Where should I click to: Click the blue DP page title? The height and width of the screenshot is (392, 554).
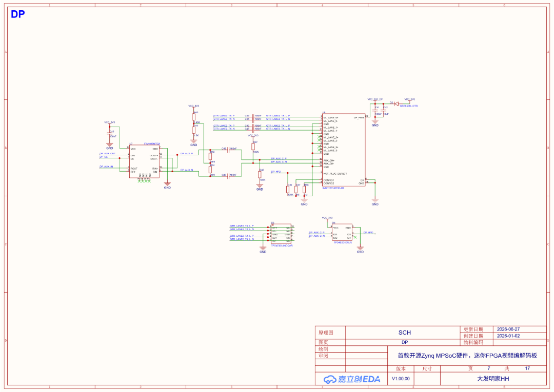click(x=17, y=14)
